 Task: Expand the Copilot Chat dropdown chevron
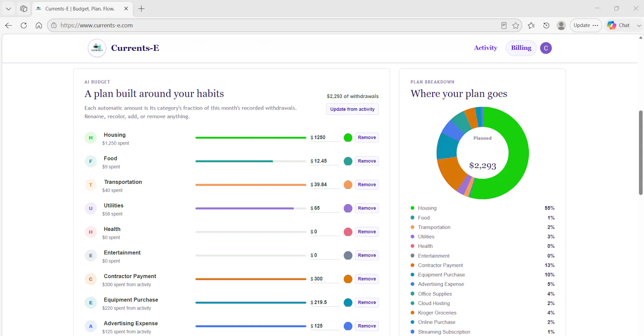[x=639, y=25]
